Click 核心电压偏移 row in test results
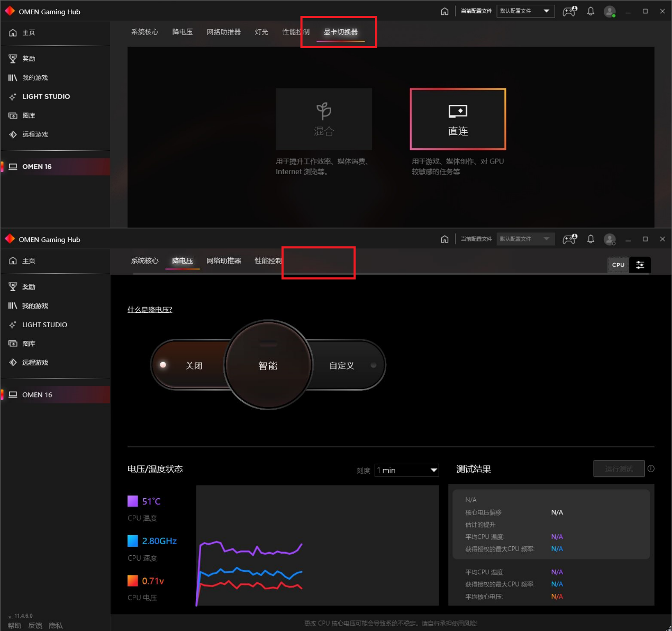The height and width of the screenshot is (631, 672). coord(514,512)
